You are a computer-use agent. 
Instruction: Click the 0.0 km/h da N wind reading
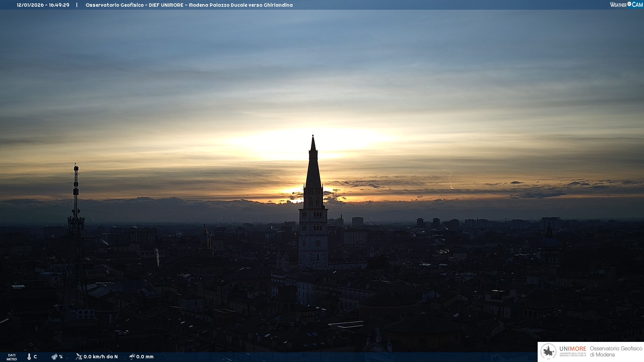point(101,357)
